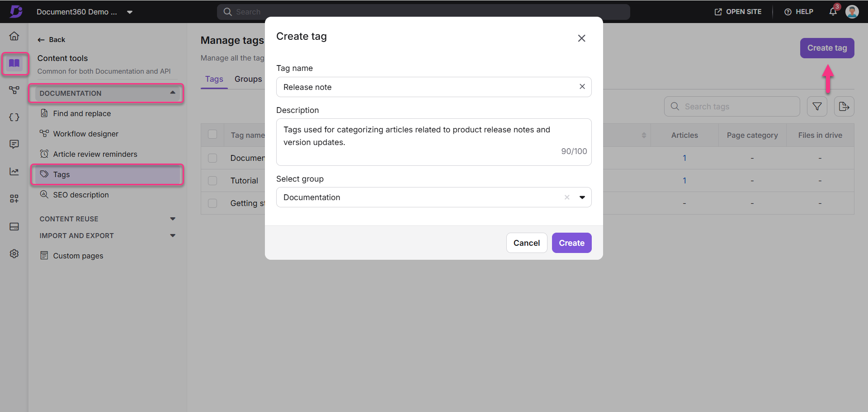Screen dimensions: 868x412
Task: Click the Documentation book icon in sidebar
Action: [14, 63]
